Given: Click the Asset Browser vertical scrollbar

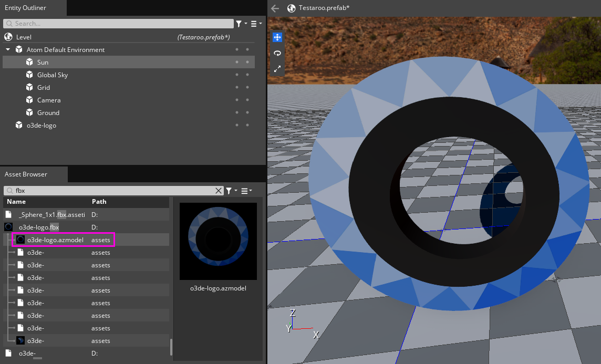Looking at the screenshot, I should tap(171, 346).
